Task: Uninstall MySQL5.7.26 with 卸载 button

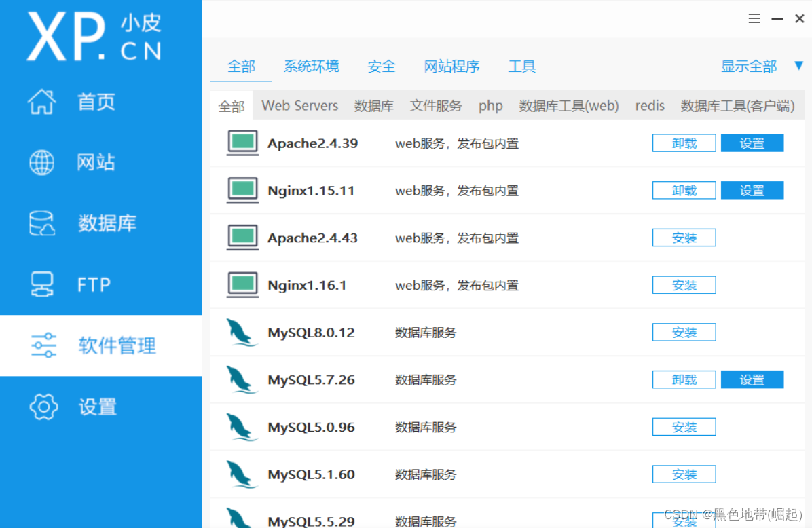Action: coord(684,379)
